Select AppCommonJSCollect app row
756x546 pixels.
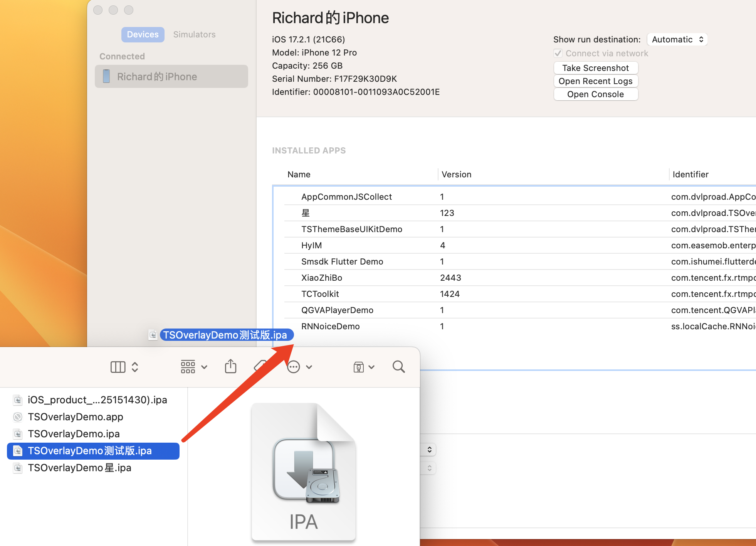click(520, 197)
